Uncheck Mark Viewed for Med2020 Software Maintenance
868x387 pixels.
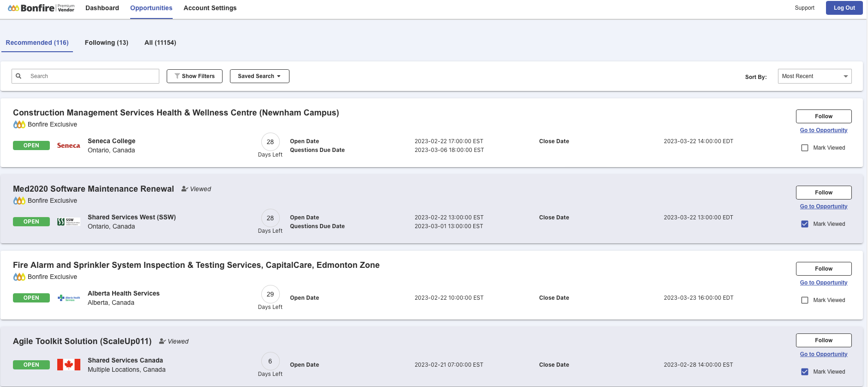click(x=805, y=224)
